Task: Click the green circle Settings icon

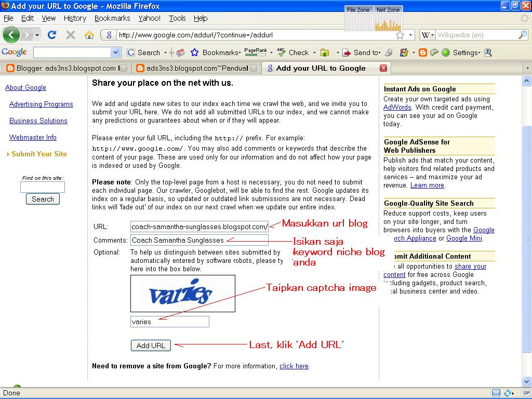Action: click(x=446, y=52)
